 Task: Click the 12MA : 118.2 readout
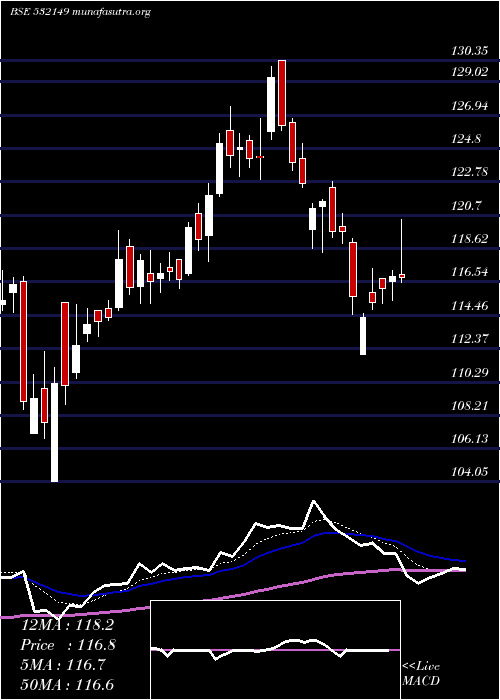pyautogui.click(x=67, y=625)
